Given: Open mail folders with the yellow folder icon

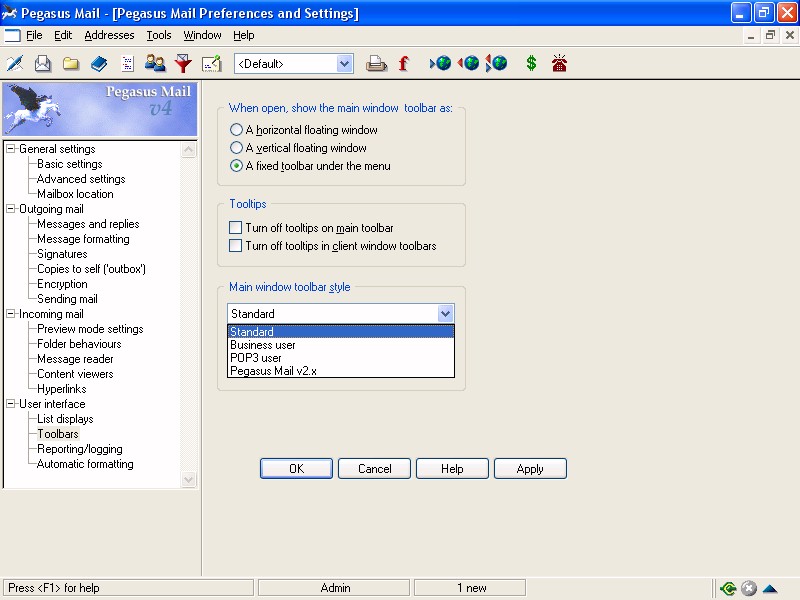Looking at the screenshot, I should tap(71, 63).
